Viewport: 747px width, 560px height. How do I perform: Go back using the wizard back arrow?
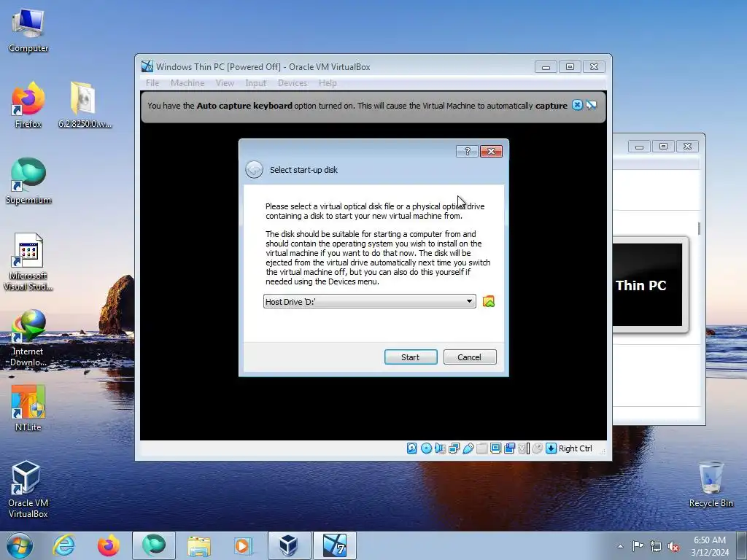click(254, 169)
